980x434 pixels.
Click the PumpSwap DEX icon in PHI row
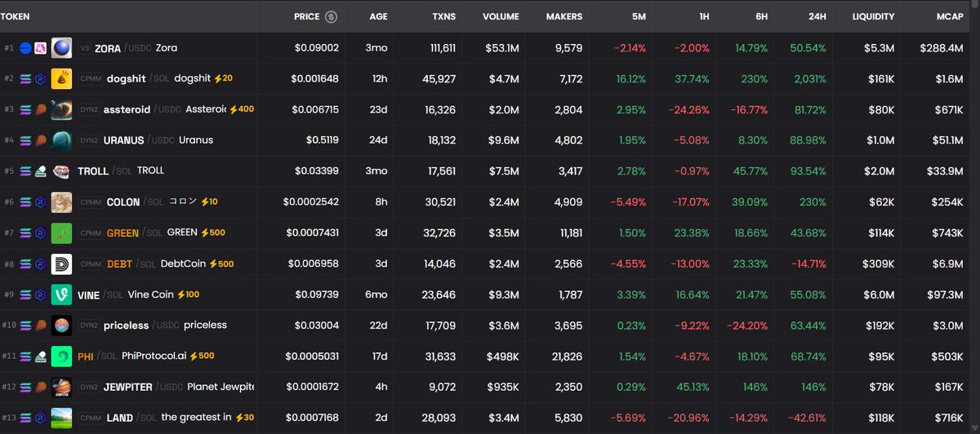(x=39, y=356)
